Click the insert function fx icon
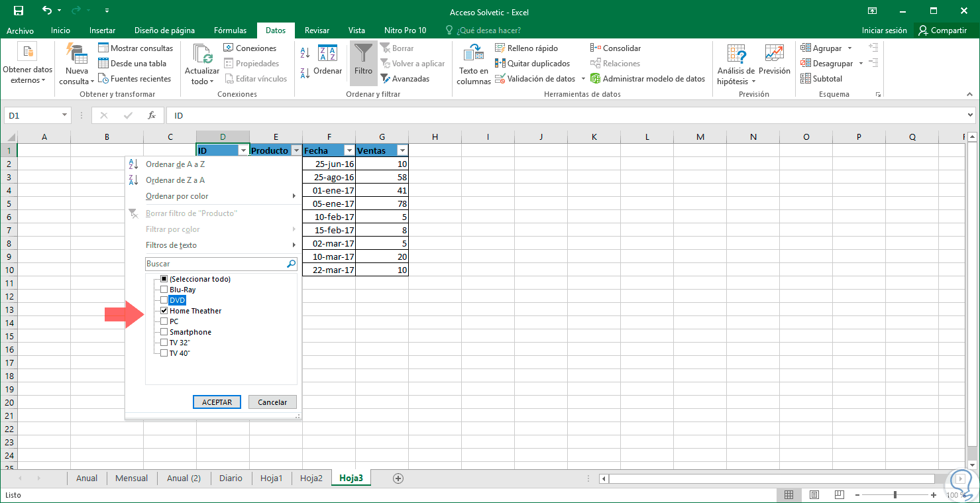Image resolution: width=980 pixels, height=503 pixels. [152, 115]
